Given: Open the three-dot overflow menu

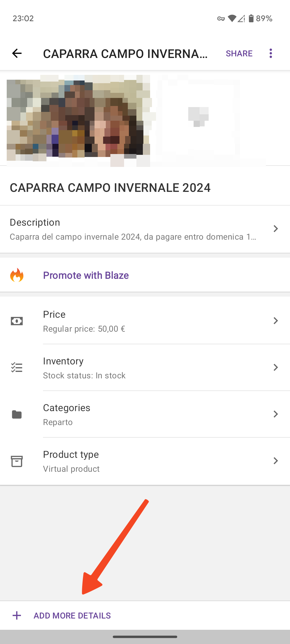Looking at the screenshot, I should pos(271,53).
